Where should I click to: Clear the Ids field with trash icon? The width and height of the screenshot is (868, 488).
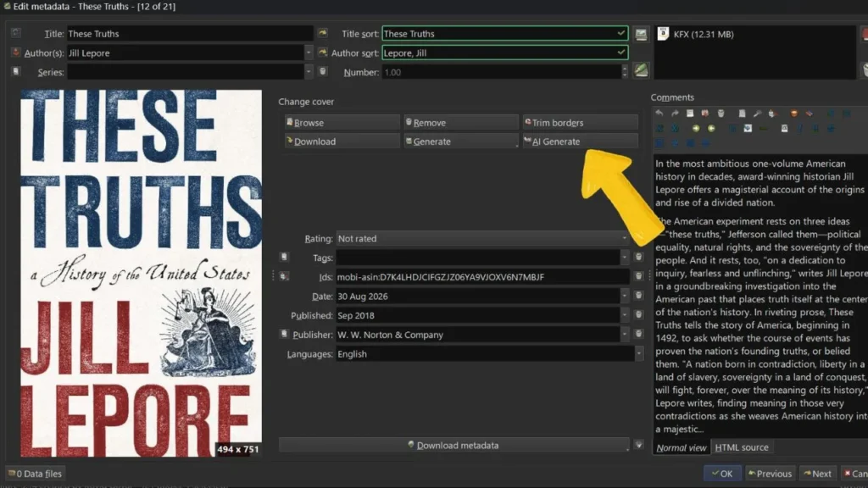638,275
